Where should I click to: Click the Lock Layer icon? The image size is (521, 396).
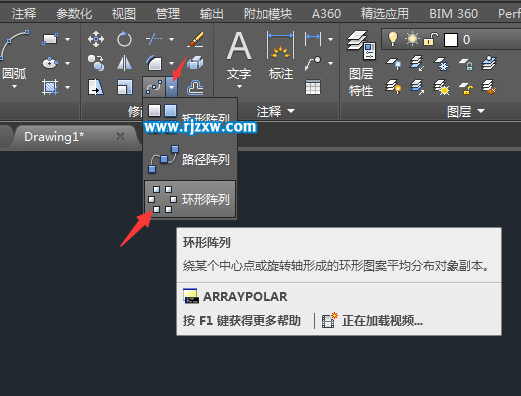pos(466,63)
